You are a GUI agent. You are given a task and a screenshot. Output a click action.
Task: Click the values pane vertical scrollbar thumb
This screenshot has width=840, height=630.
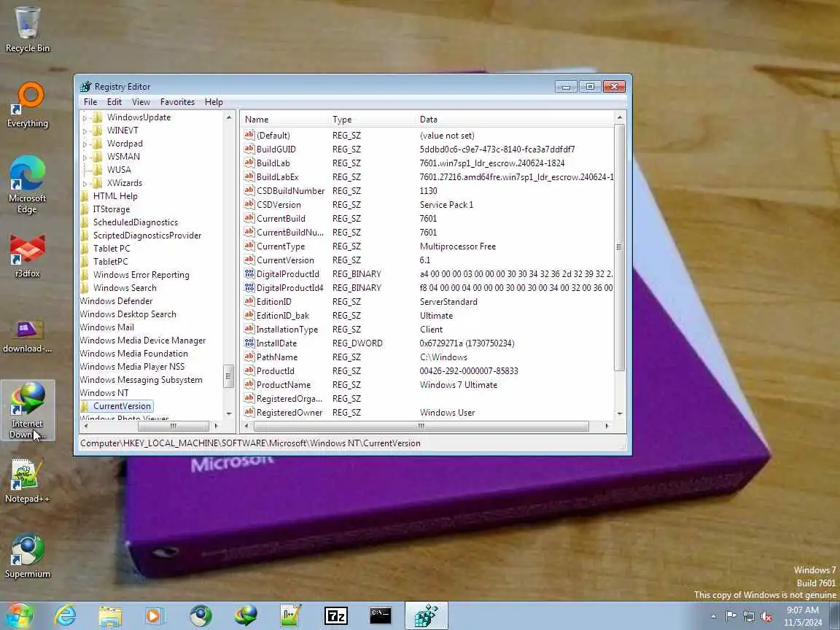pos(619,247)
